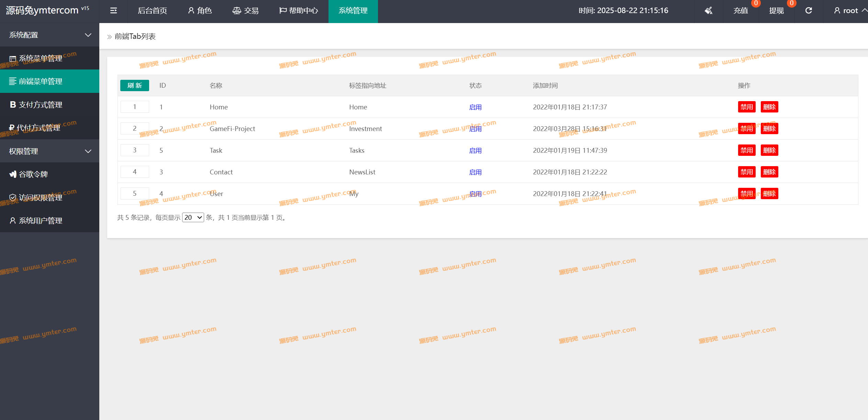This screenshot has width=868, height=420.
Task: Click the 启用 status of Home row
Action: point(475,107)
